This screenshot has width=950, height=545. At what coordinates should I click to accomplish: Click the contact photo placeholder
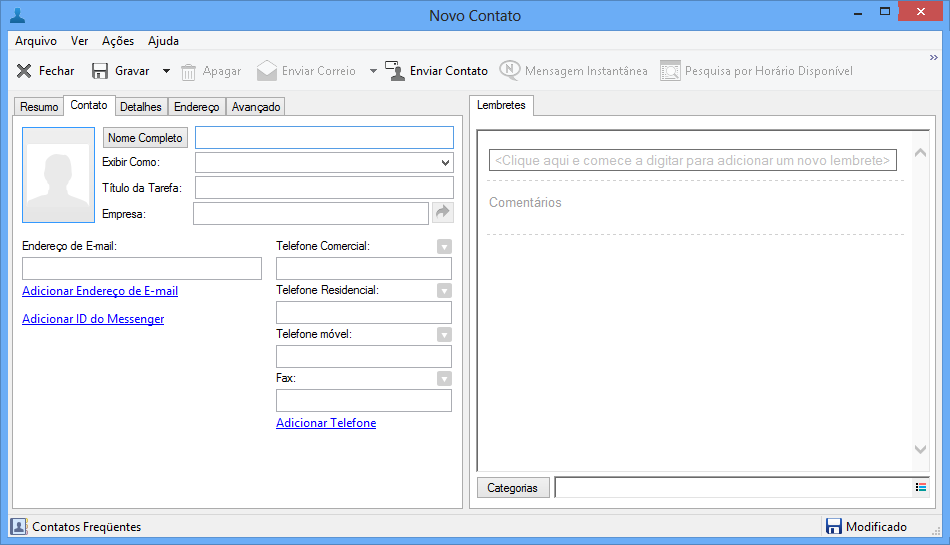(57, 175)
